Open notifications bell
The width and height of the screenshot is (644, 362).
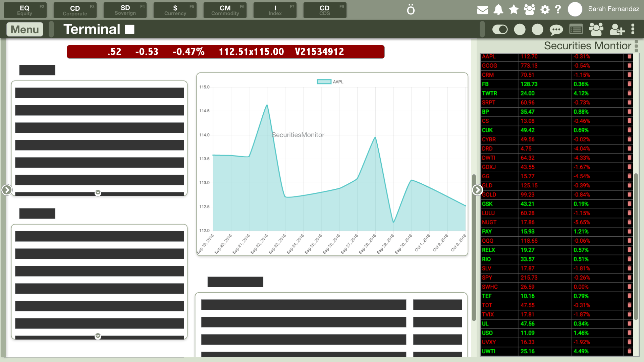498,10
